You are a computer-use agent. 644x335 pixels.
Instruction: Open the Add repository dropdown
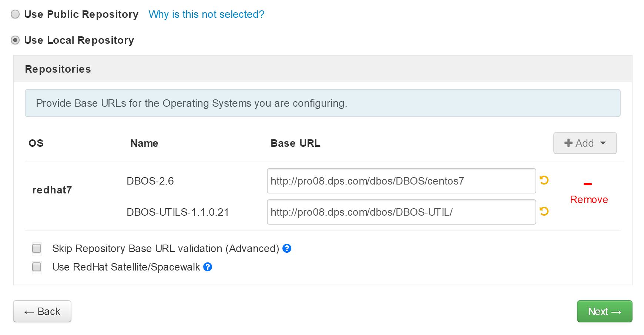coord(585,143)
